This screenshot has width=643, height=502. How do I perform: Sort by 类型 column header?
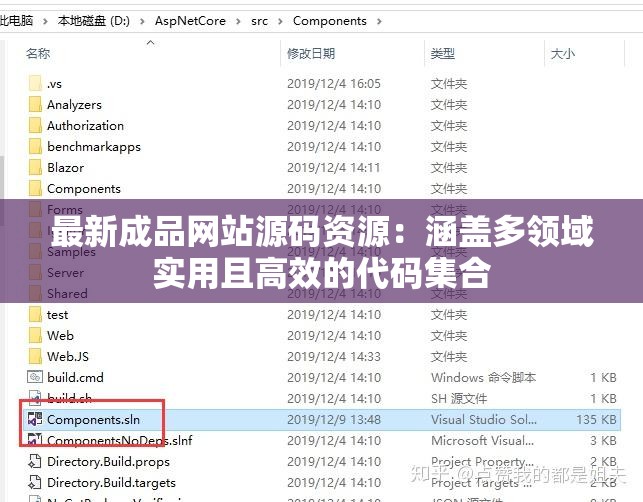(442, 53)
